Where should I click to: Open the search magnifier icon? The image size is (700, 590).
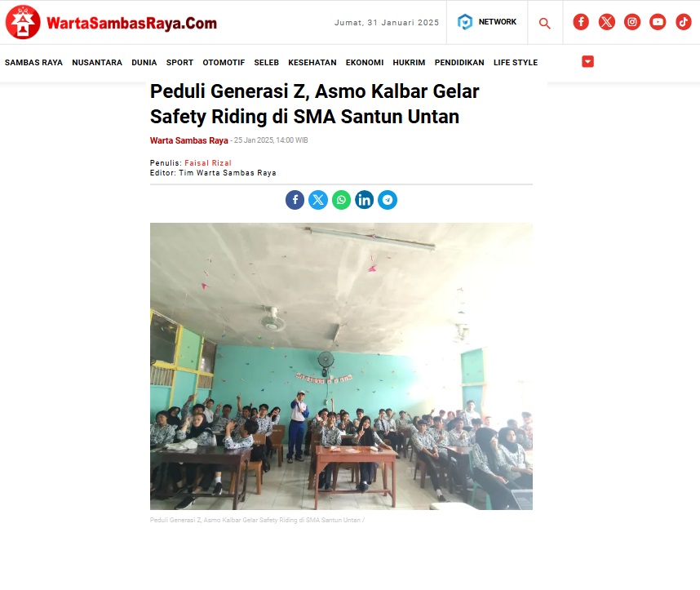coord(544,23)
